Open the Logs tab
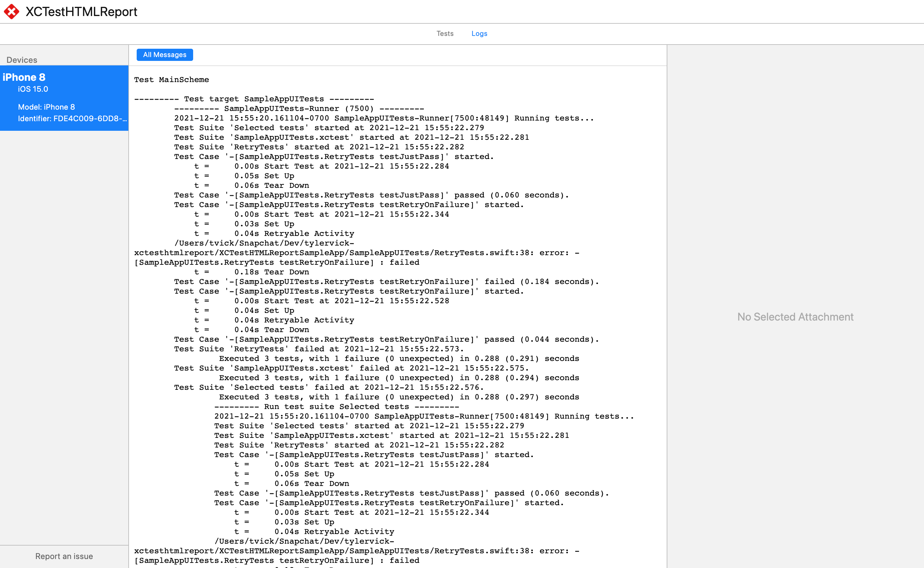Viewport: 924px width, 568px height. (x=479, y=33)
